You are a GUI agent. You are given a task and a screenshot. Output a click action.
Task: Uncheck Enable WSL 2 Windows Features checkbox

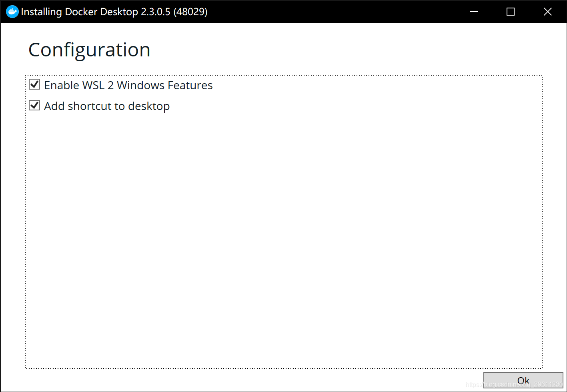pos(35,84)
